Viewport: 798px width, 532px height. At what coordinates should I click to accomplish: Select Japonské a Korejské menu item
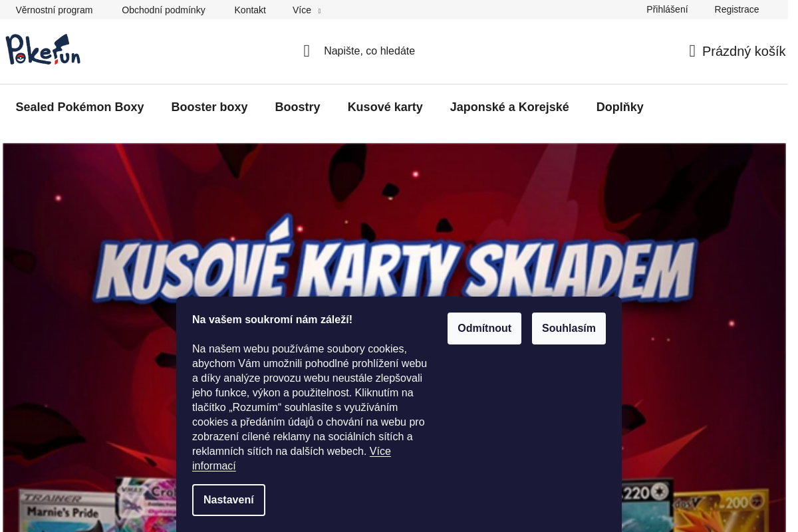pos(509,107)
